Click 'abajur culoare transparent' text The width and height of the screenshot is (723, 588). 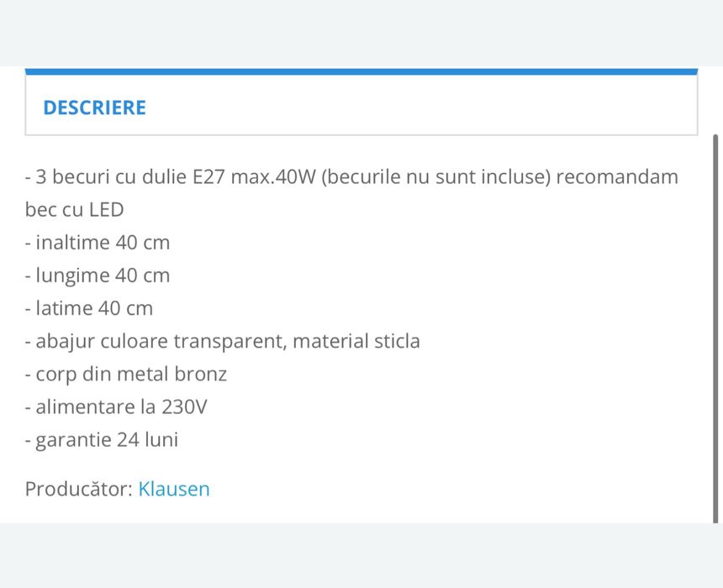click(x=160, y=341)
